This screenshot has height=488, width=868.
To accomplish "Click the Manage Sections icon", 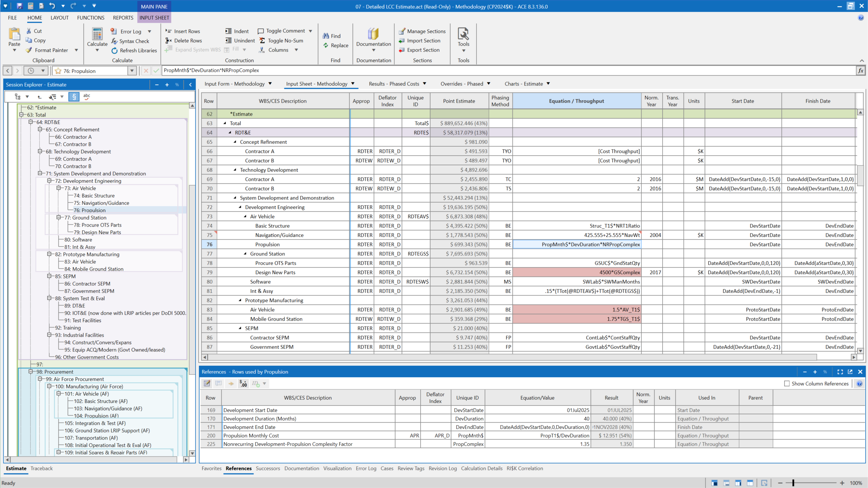I will [x=402, y=31].
